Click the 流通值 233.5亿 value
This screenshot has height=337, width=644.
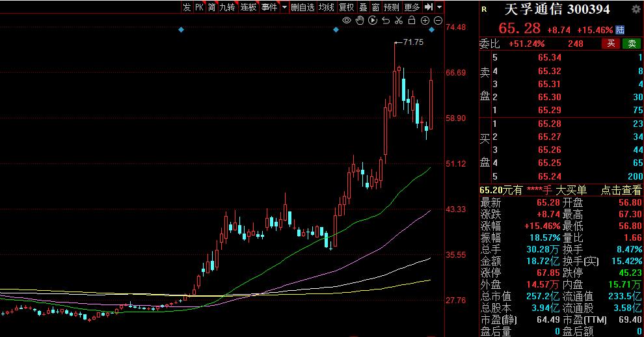(x=625, y=296)
